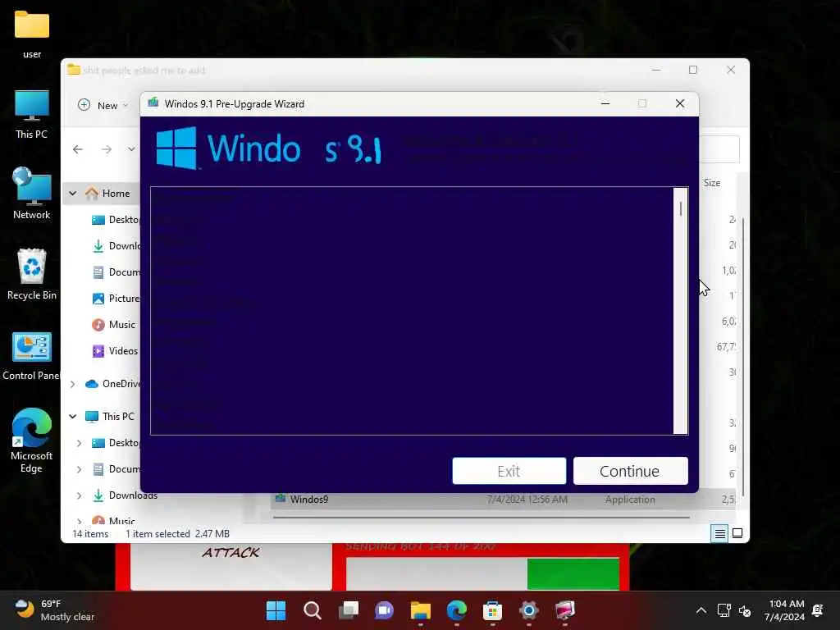This screenshot has height=630, width=840.
Task: Open Settings from taskbar
Action: [x=529, y=610]
